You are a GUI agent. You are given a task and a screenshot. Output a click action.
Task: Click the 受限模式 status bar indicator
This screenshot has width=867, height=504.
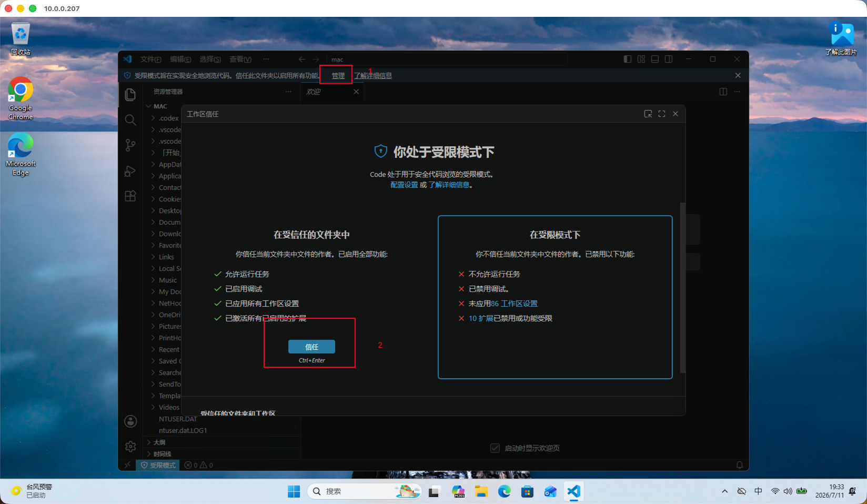coord(158,465)
